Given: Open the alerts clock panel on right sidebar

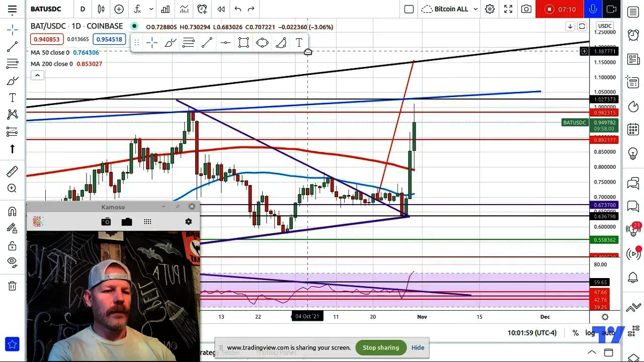Looking at the screenshot, I should [x=633, y=35].
